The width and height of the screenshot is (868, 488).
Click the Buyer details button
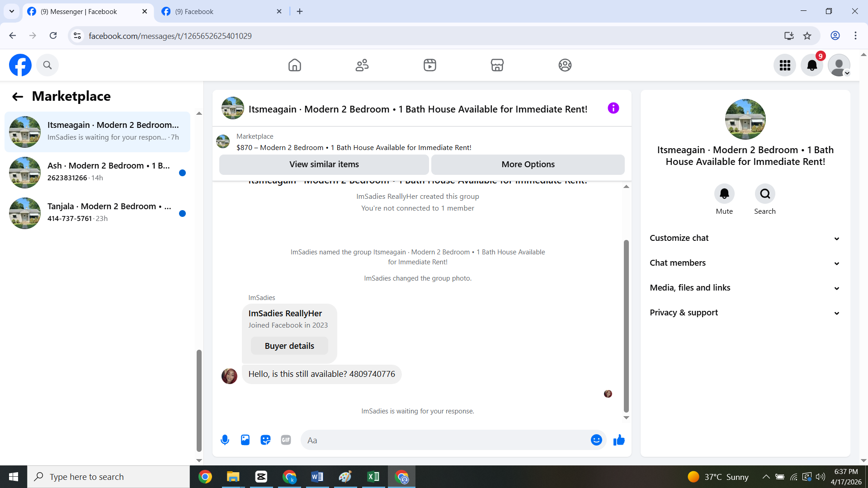click(289, 346)
